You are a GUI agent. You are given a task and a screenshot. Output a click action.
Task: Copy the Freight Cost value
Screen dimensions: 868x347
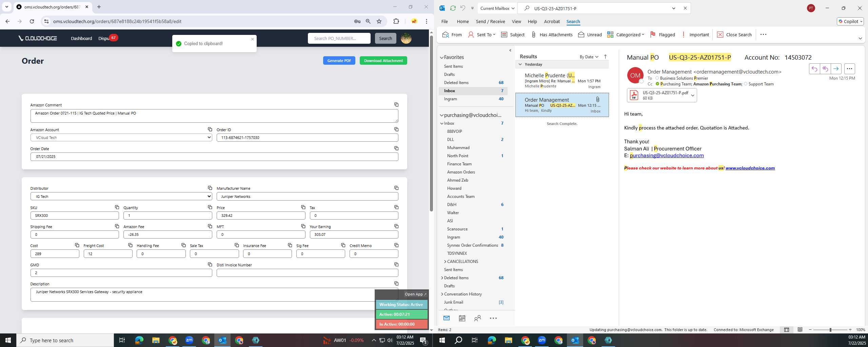tap(130, 245)
